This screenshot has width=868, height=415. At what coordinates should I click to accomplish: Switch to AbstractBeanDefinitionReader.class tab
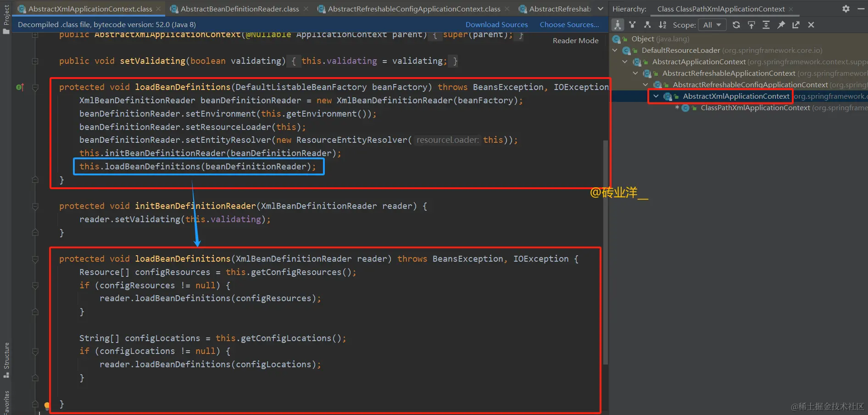tap(239, 9)
